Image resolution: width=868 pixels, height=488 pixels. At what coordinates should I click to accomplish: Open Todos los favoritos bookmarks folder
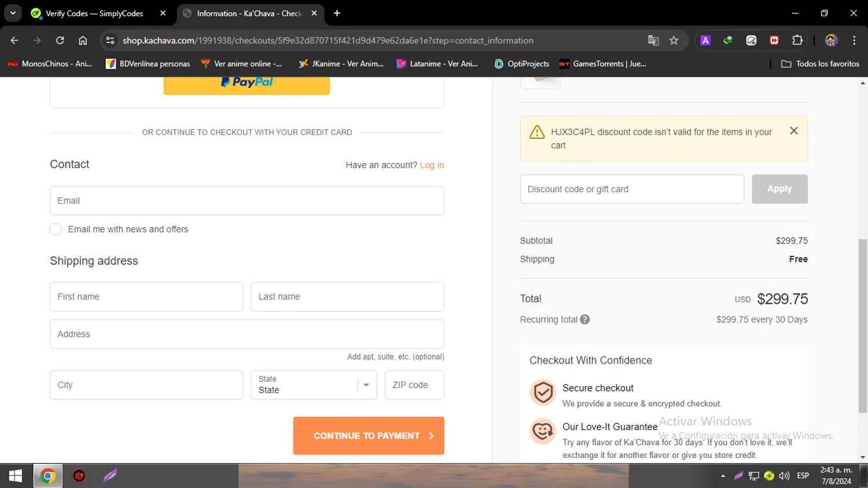click(x=820, y=64)
